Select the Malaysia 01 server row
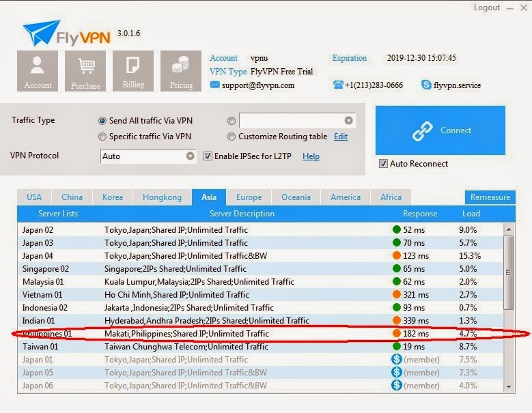Screen dimensions: 532x413 [260, 281]
